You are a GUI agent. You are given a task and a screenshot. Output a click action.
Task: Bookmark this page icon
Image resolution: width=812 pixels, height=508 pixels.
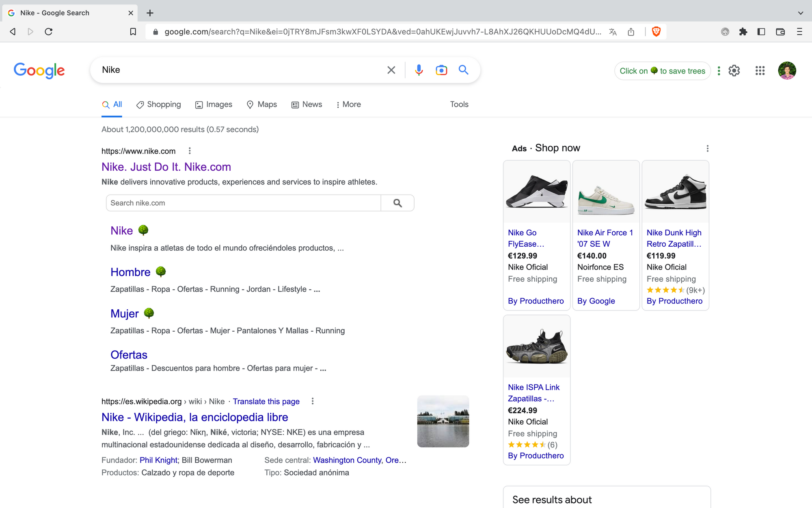tap(133, 32)
